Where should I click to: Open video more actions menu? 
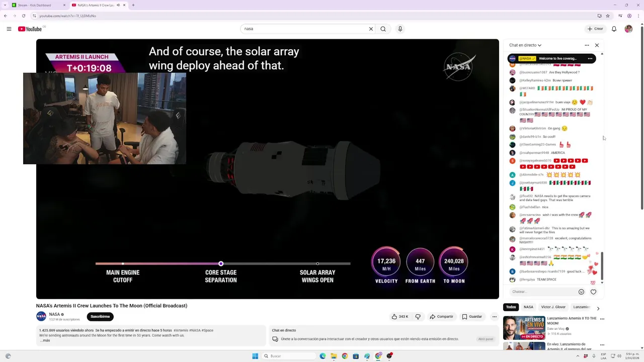pos(495,317)
